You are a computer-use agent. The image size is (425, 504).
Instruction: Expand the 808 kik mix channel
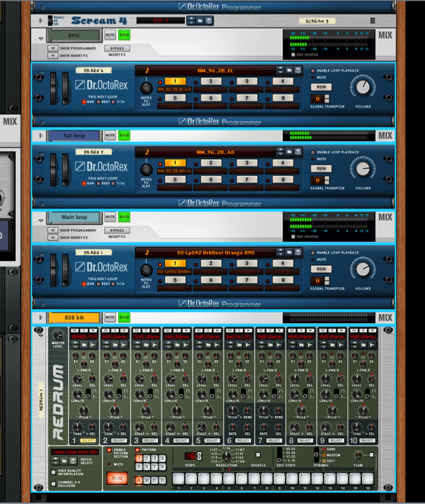(x=41, y=318)
